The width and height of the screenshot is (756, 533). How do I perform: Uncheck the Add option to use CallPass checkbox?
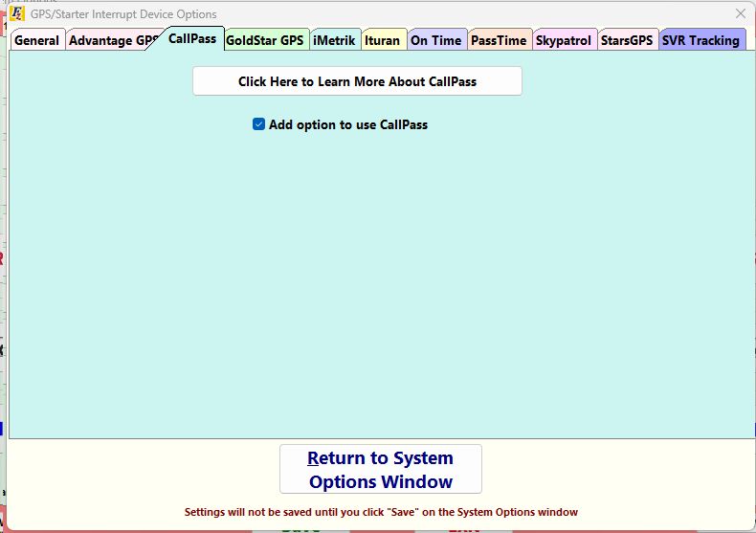pos(258,124)
